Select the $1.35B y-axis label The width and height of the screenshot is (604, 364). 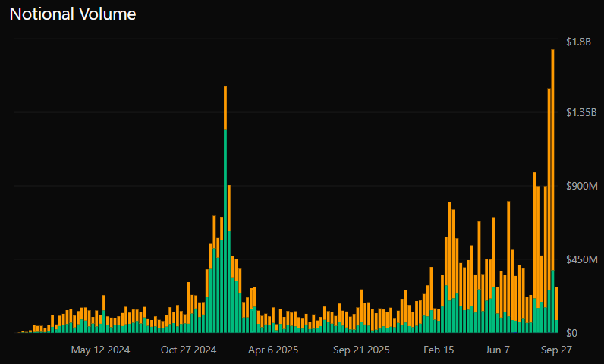pos(581,112)
